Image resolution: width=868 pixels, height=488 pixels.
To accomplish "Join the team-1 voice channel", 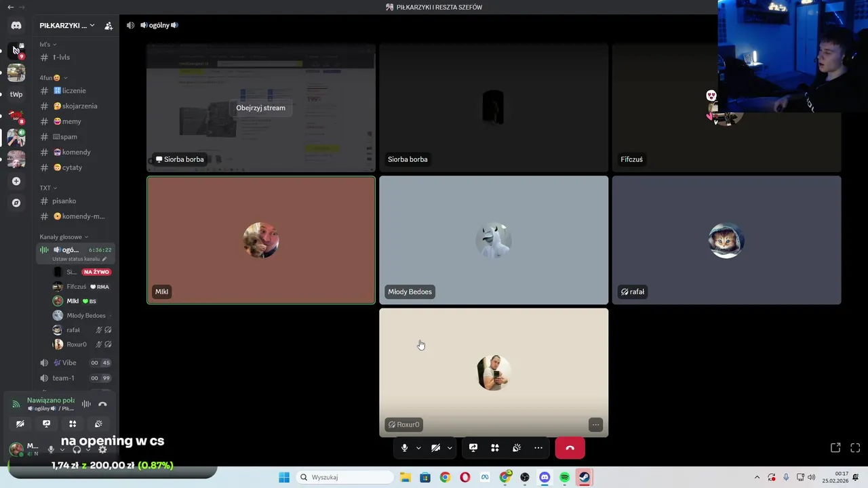I will pos(75,378).
